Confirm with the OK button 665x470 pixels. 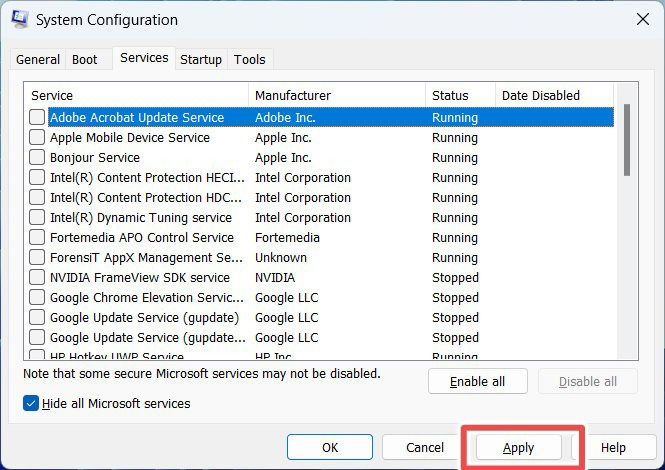330,447
